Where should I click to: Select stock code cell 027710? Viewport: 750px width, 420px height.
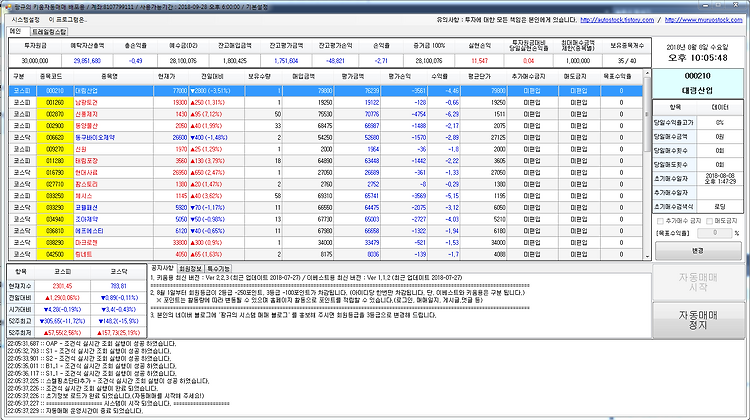(x=55, y=184)
